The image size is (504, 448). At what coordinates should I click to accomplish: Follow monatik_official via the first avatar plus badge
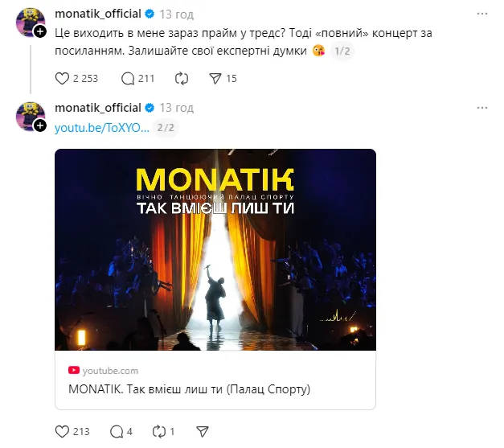(x=40, y=31)
